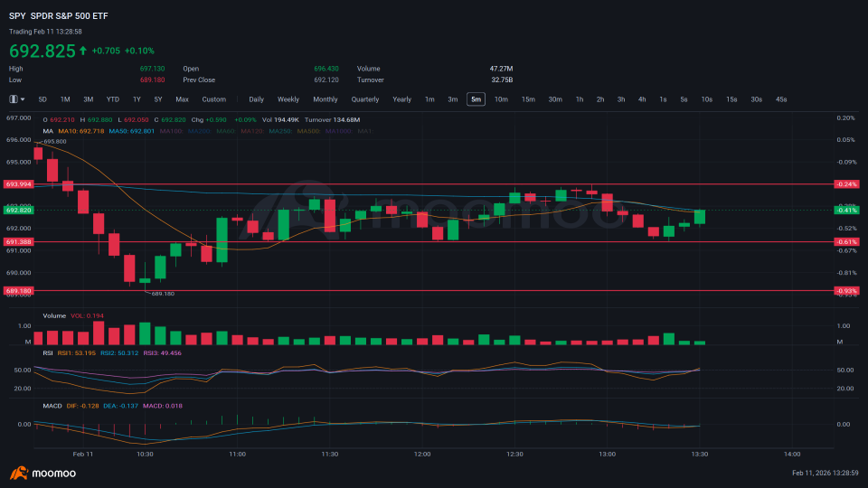
Task: Click the 693.994 price line label
Action: coord(18,184)
